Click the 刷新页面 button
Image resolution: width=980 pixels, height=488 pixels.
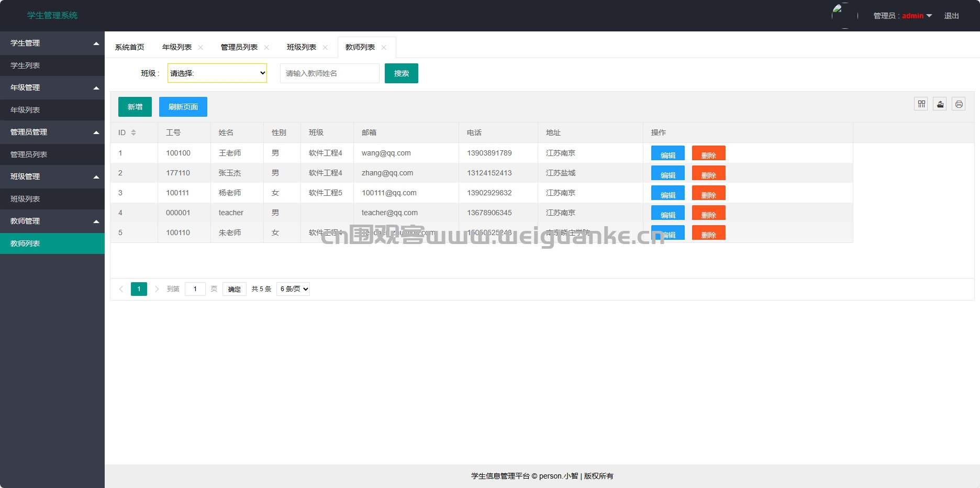[x=183, y=107]
